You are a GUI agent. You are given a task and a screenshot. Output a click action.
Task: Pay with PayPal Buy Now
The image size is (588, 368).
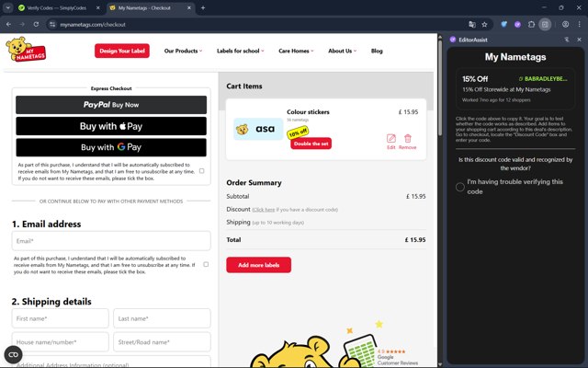(x=111, y=105)
